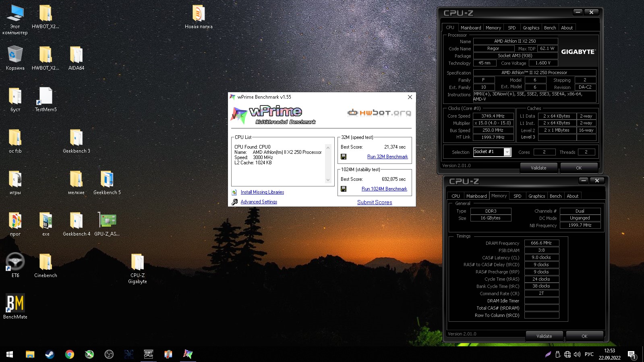The image size is (644, 362).
Task: Select the GPU-Z_AS... desktop icon
Action: 107,224
